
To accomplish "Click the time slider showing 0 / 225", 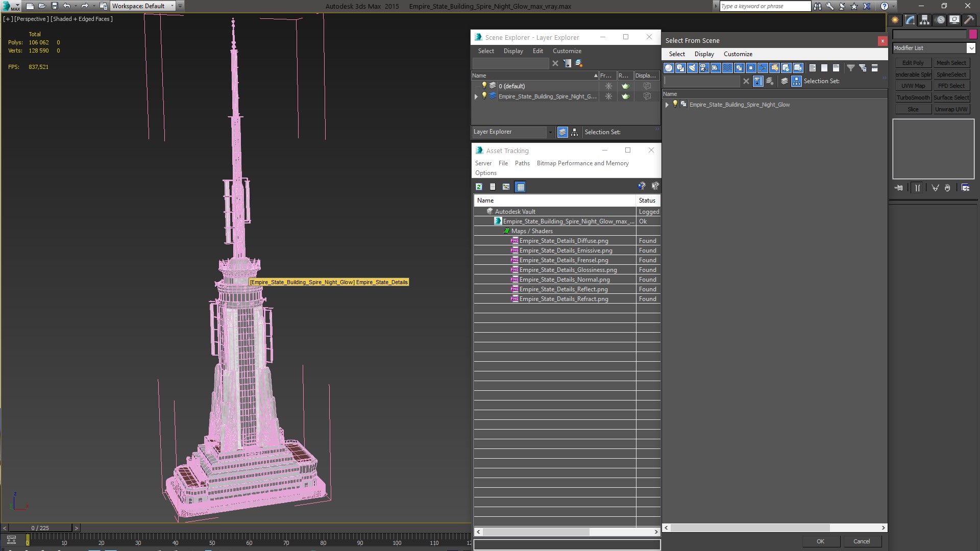I will [40, 528].
